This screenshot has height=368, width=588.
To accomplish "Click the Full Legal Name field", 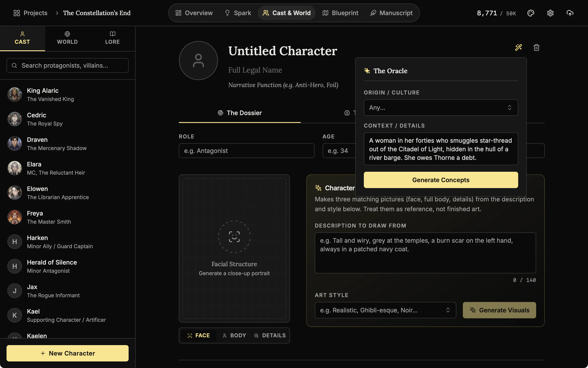I will [x=255, y=70].
